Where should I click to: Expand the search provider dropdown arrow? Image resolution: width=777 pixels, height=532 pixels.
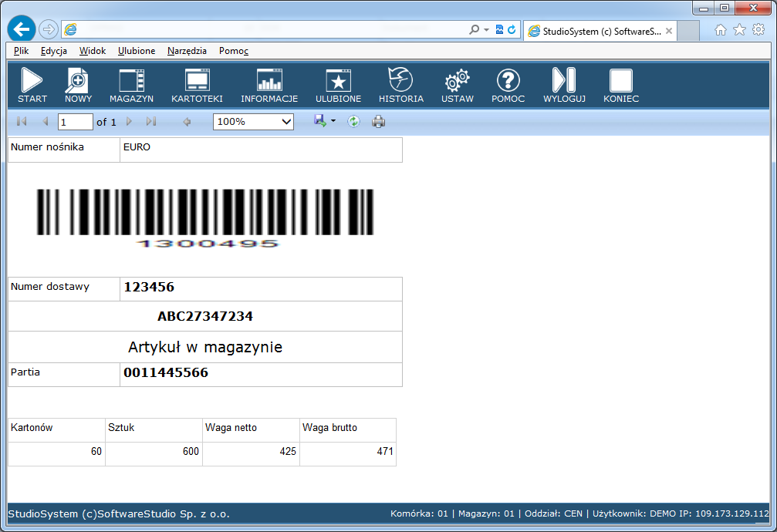(x=486, y=30)
